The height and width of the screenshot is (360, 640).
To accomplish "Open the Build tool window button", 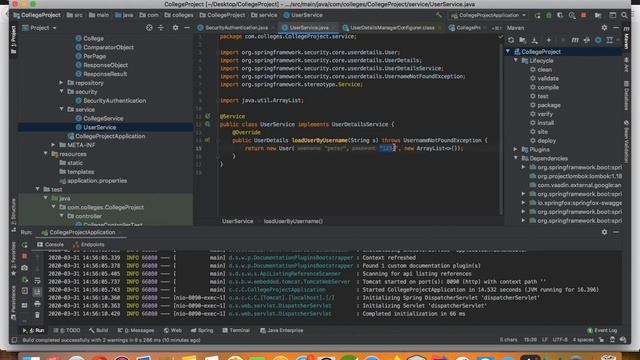I will [98, 330].
